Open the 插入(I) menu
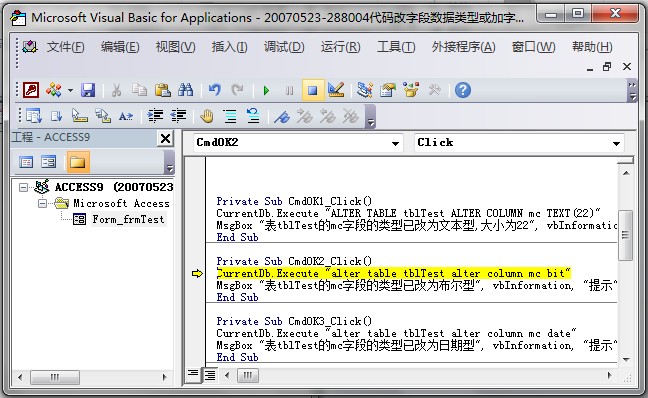The image size is (648, 398). point(229,47)
